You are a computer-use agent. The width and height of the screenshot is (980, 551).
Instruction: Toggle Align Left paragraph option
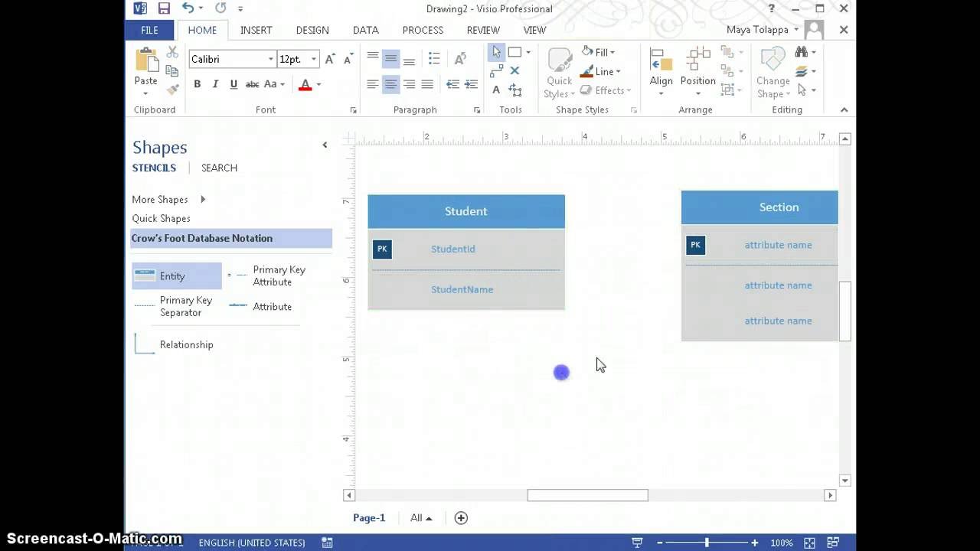(x=372, y=84)
